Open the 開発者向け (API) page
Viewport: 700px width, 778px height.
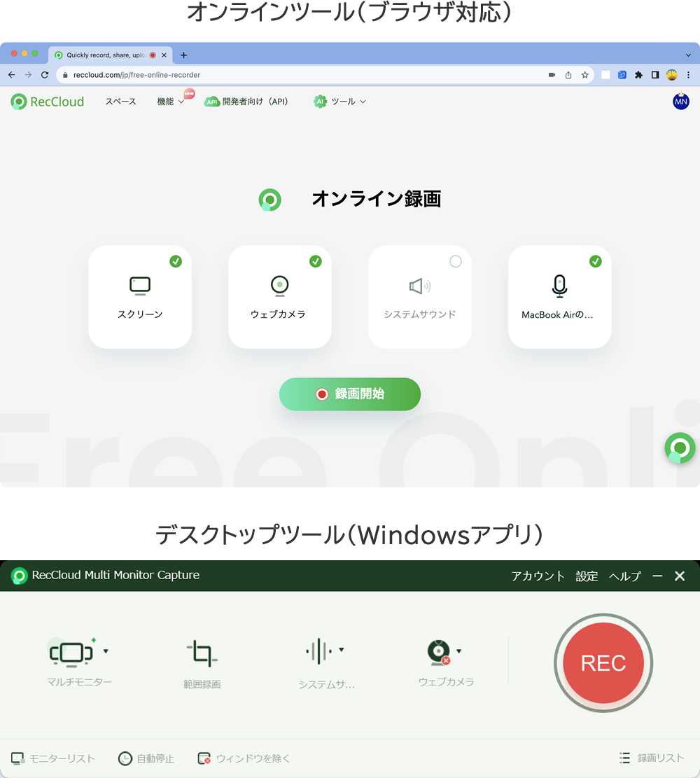246,102
